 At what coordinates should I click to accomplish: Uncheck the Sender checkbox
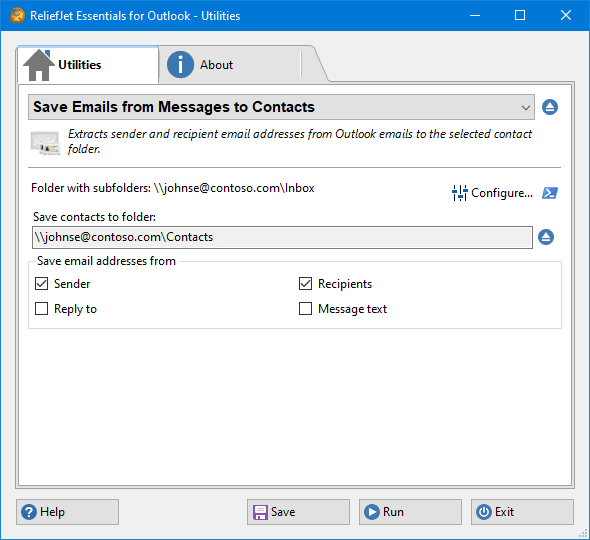(41, 284)
